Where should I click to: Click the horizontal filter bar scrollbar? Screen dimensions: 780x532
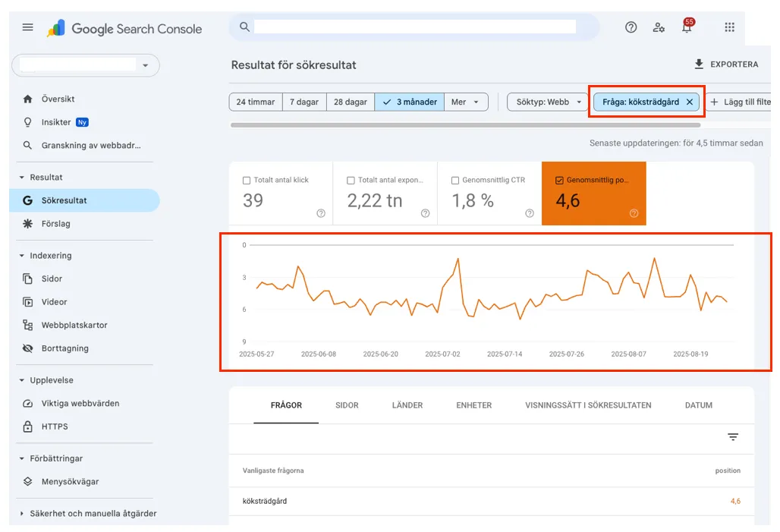pos(466,125)
